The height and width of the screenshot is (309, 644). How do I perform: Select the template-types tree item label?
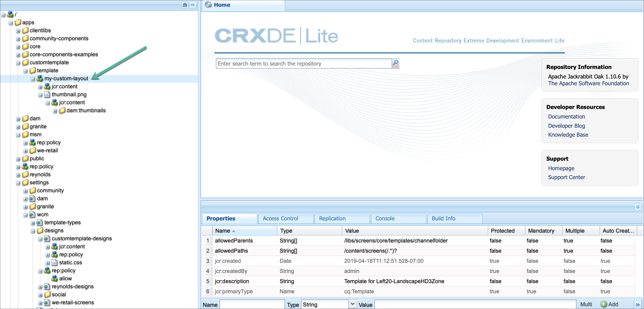point(62,223)
